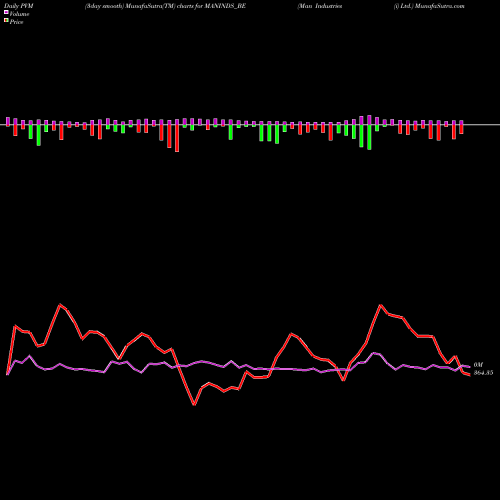Click the '(i) Ltd.) MunafaSutra.com' text
The image size is (500, 500).
coord(429,6)
